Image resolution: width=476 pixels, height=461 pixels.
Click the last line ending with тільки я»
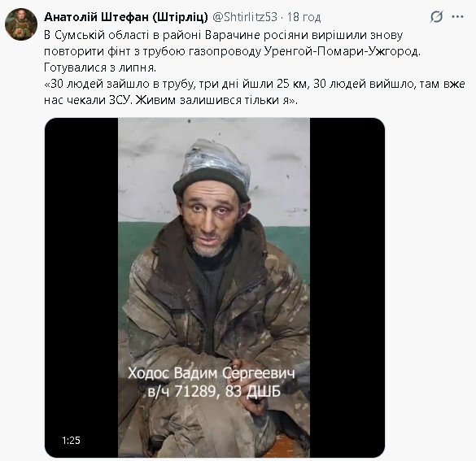click(171, 100)
